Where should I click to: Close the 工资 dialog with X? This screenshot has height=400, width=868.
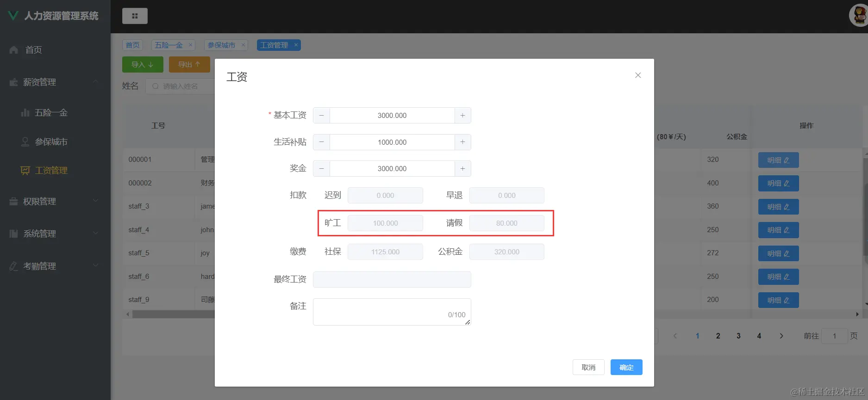638,75
